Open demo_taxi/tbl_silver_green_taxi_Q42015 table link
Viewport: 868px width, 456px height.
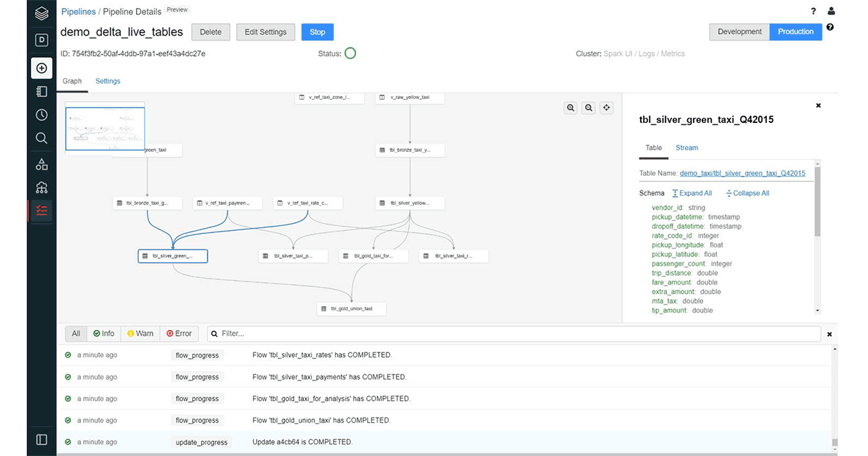[742, 173]
